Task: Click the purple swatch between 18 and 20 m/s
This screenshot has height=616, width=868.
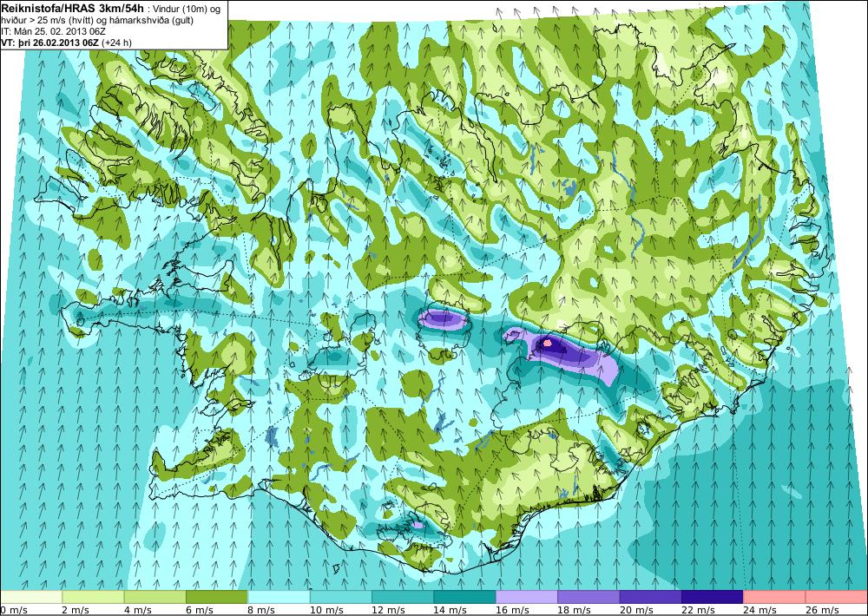Action: click(x=589, y=597)
